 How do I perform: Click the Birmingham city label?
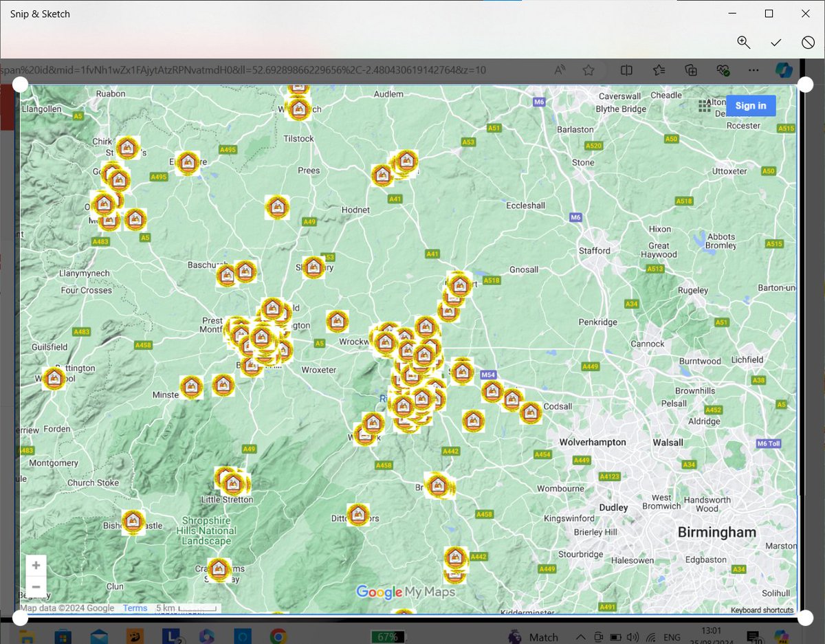tap(716, 533)
